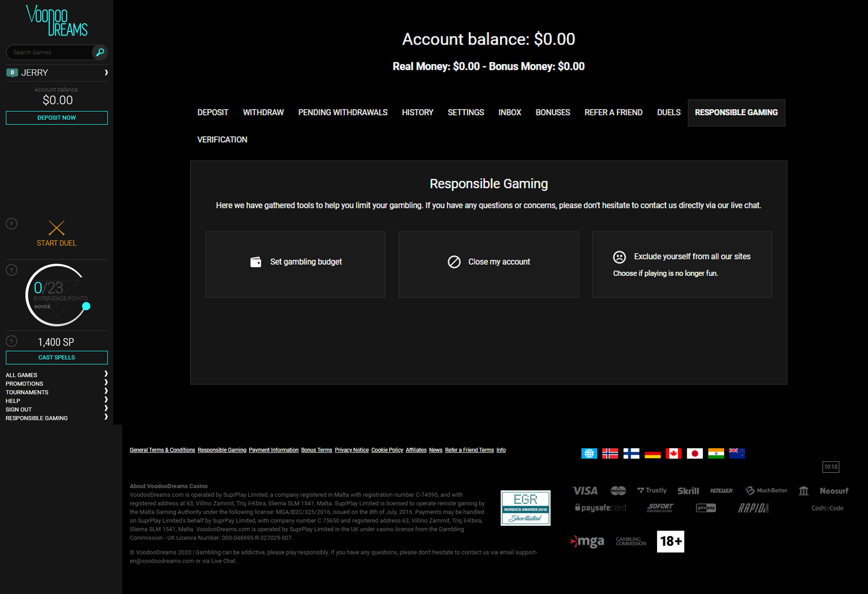Click the bank transfer building icon
868x594 pixels.
coord(804,491)
